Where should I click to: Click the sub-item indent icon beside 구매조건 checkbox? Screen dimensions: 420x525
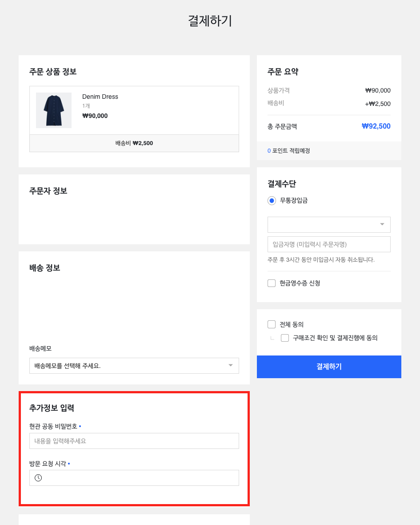(x=272, y=338)
